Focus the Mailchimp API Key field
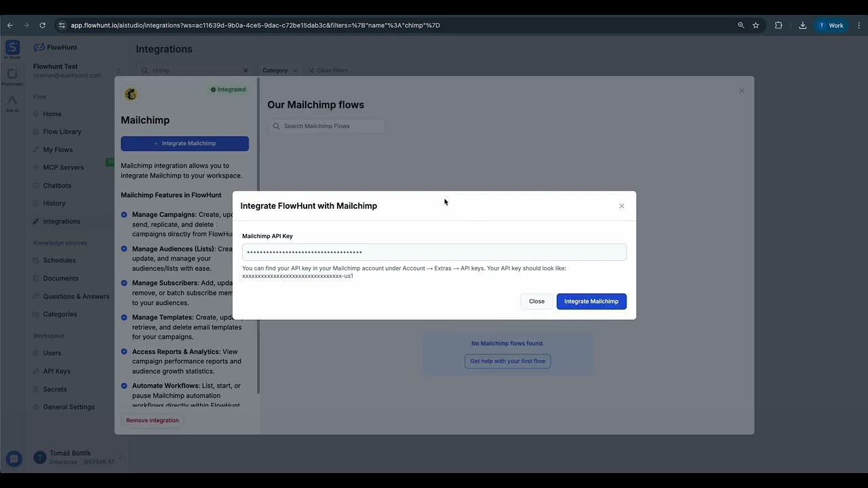The height and width of the screenshot is (488, 868). 434,252
